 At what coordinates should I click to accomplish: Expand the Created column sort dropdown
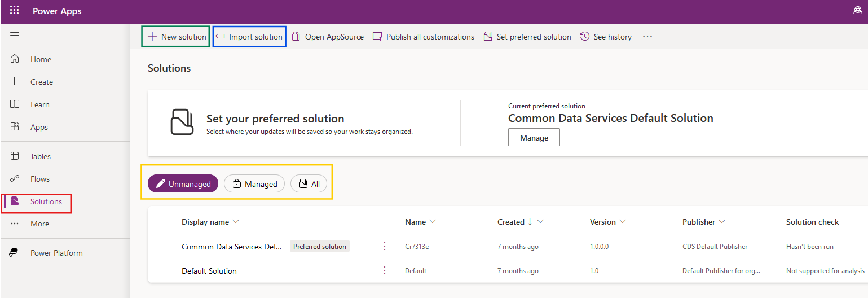(540, 221)
